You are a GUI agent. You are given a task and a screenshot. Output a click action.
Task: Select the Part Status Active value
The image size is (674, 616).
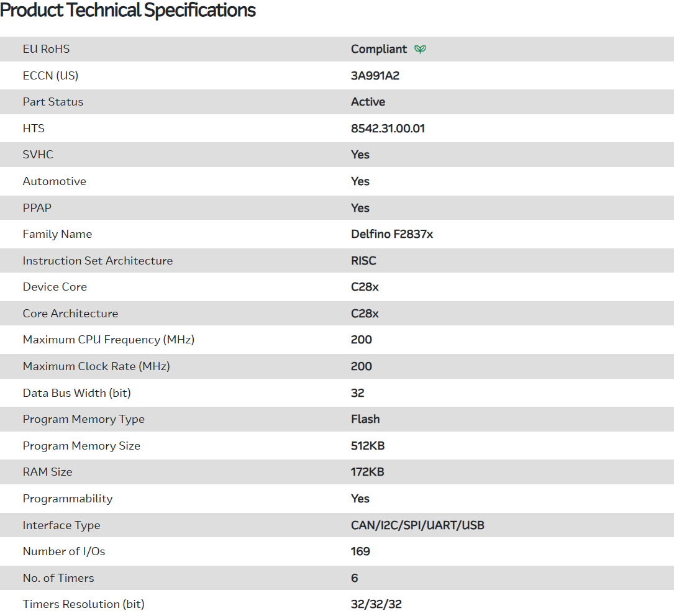click(368, 102)
